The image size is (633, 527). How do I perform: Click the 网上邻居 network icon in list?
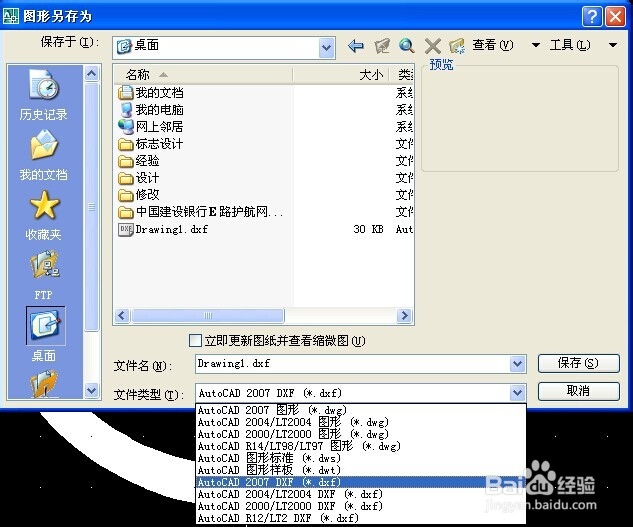[x=125, y=127]
